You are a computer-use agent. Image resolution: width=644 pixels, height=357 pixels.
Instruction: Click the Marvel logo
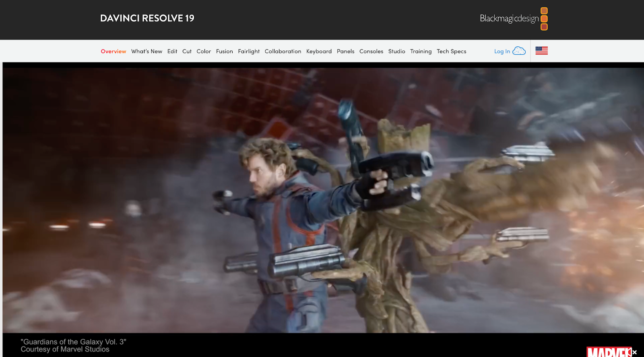click(x=608, y=352)
